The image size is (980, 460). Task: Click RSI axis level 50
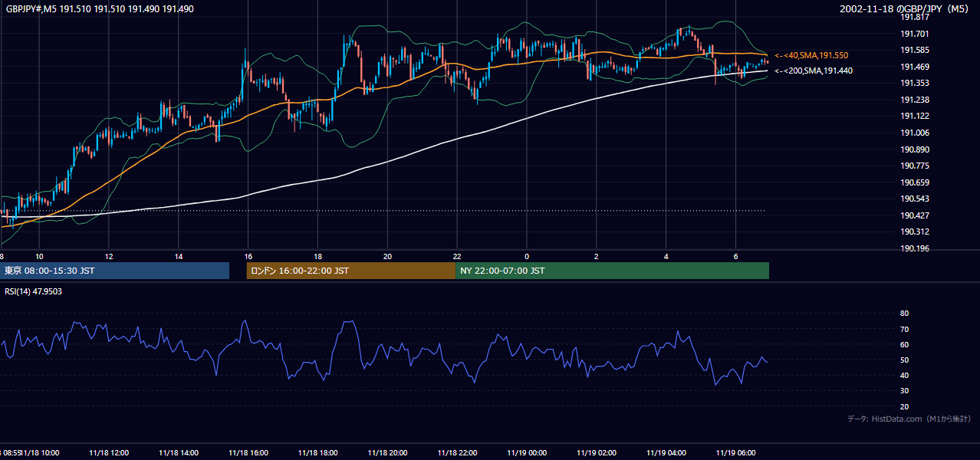[904, 360]
